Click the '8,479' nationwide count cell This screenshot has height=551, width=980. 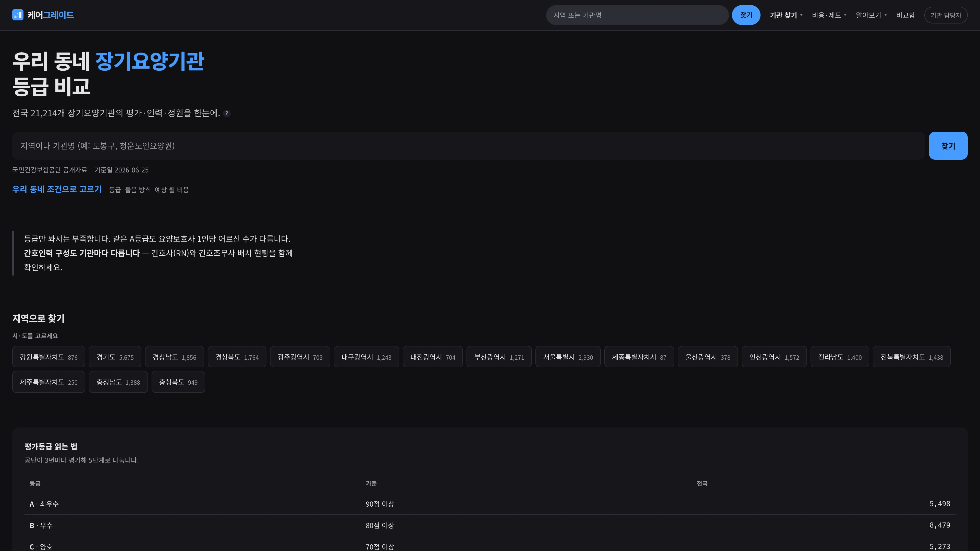coord(940,525)
